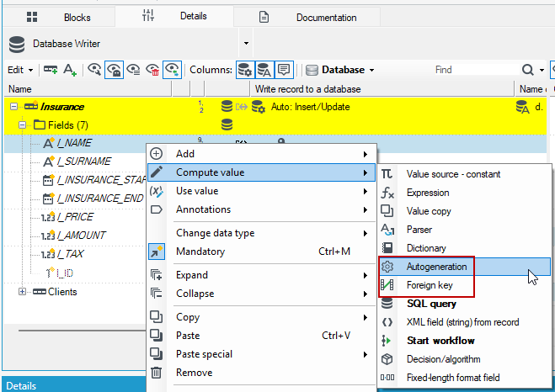Collapse the Fields (7) folder
555x392 pixels.
coord(22,125)
